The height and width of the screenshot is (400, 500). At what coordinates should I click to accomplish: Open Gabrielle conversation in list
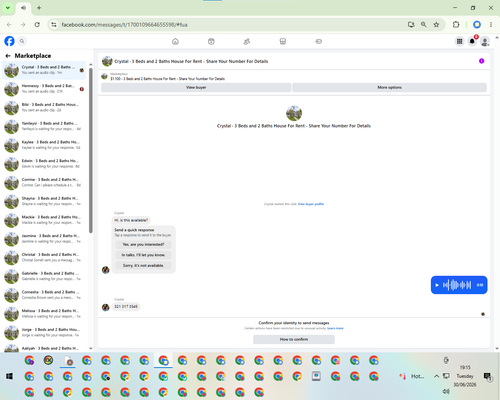pos(44,276)
